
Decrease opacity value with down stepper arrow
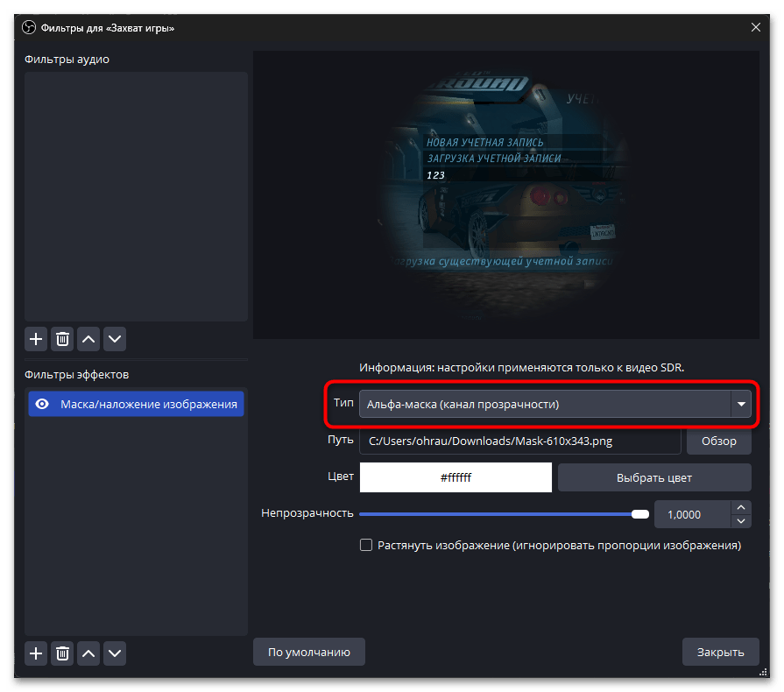tap(741, 521)
